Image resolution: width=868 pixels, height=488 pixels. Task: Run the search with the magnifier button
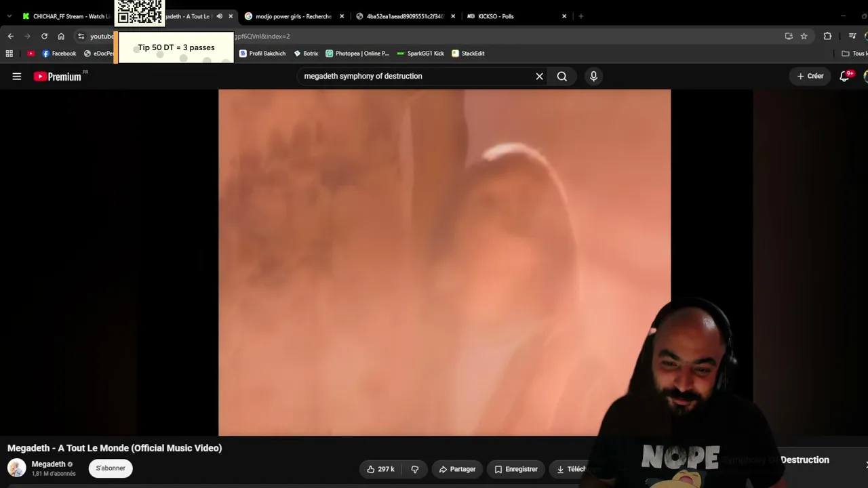tap(562, 77)
